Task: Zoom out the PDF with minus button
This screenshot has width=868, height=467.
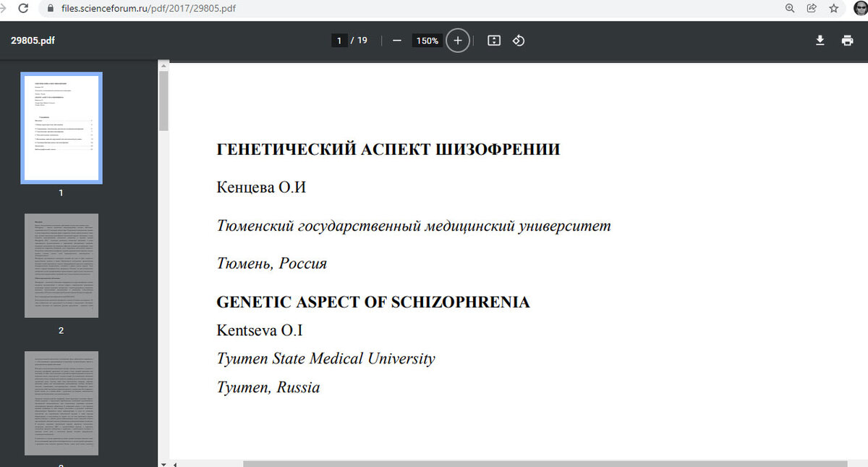Action: (x=396, y=41)
